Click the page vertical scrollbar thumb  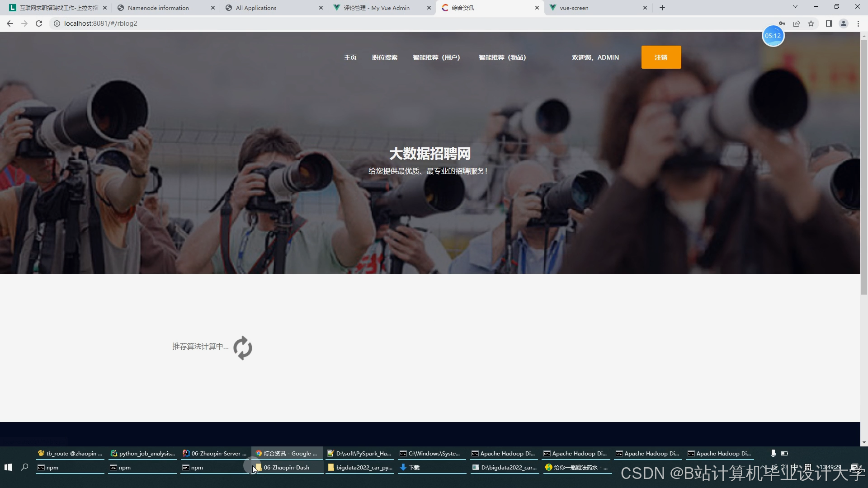click(x=864, y=167)
